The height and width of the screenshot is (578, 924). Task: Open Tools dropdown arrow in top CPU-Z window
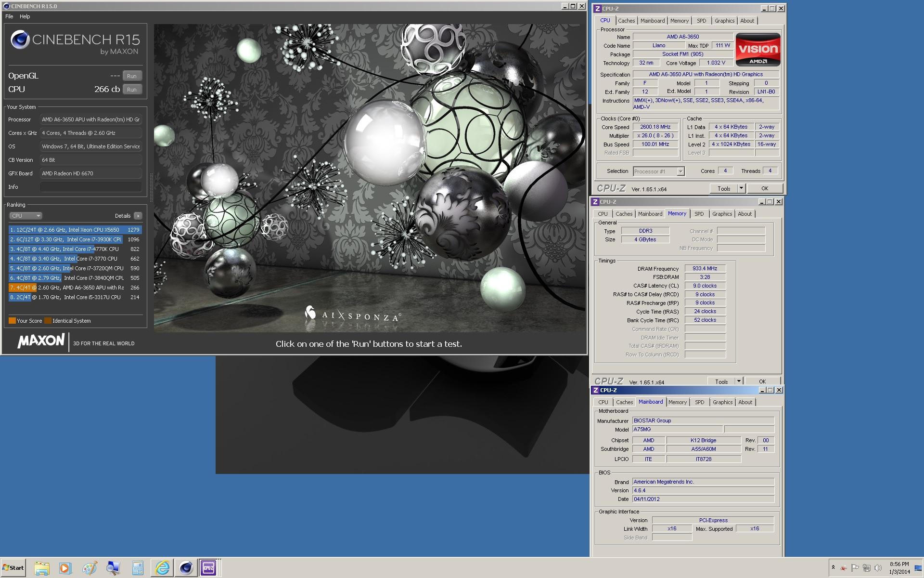(x=741, y=189)
